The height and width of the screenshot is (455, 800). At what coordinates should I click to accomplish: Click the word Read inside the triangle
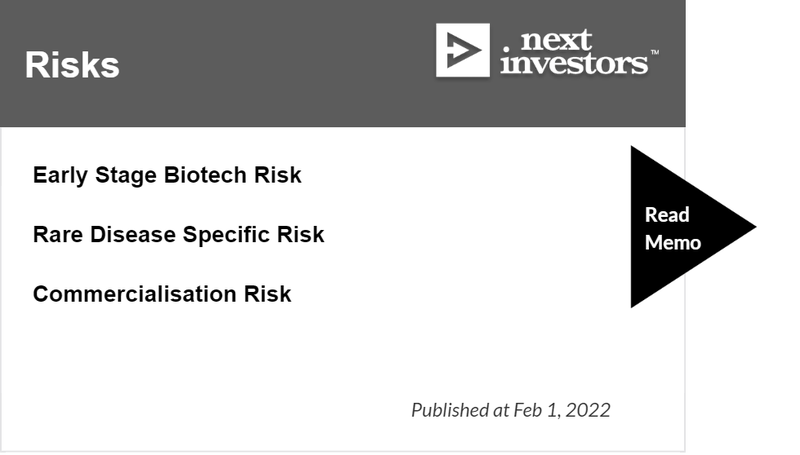click(x=667, y=215)
